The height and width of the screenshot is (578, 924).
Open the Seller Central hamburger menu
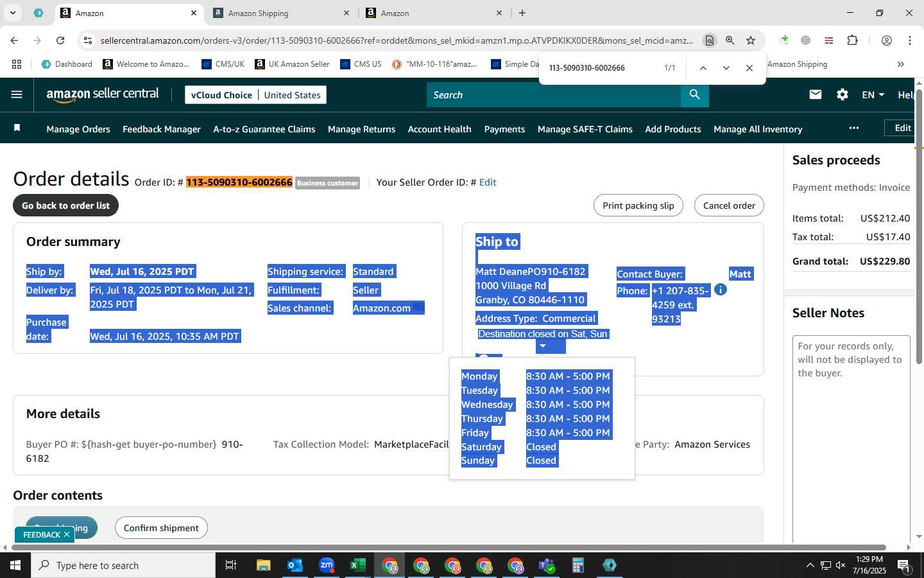click(17, 94)
